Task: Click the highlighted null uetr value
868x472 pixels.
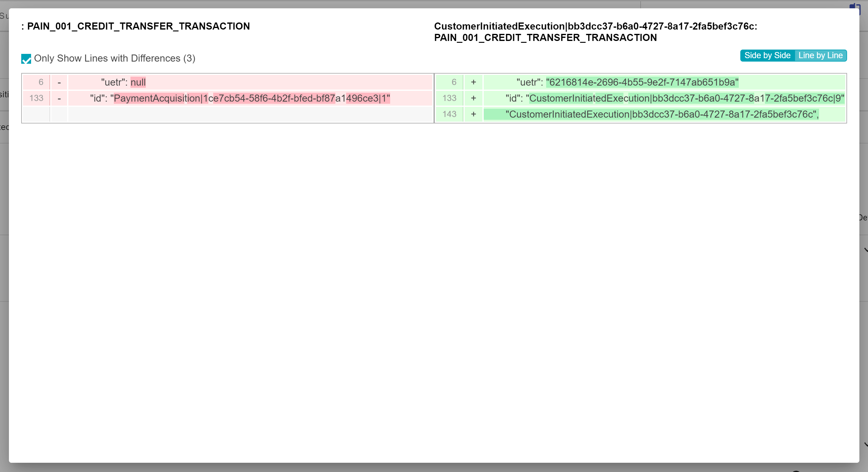Action: click(138, 82)
